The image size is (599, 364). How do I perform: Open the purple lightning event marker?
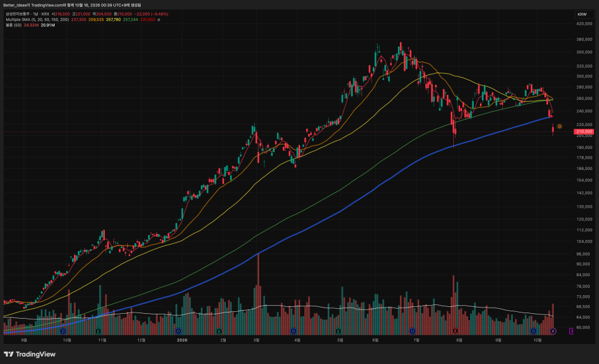(552, 331)
